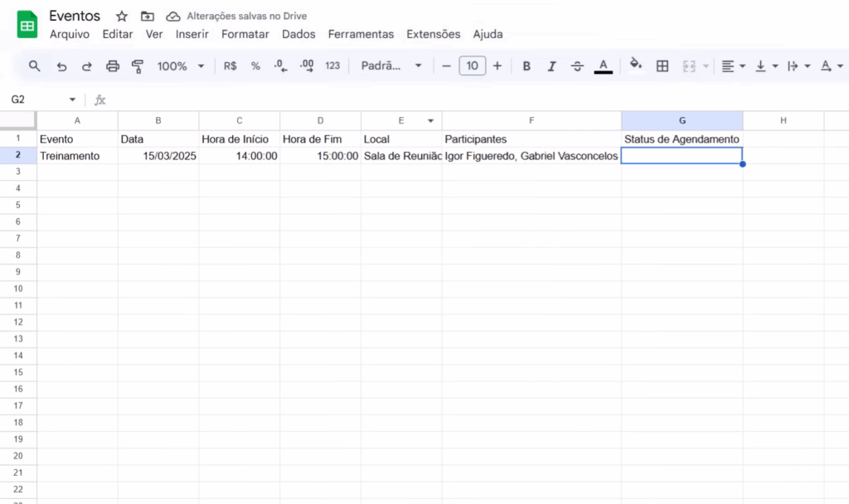Click the text wrapping icon

point(793,66)
